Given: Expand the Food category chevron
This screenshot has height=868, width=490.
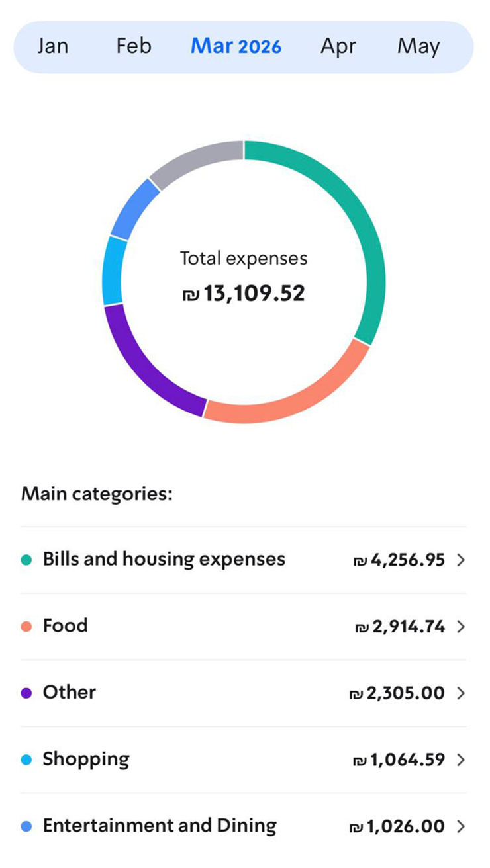Looking at the screenshot, I should [462, 627].
